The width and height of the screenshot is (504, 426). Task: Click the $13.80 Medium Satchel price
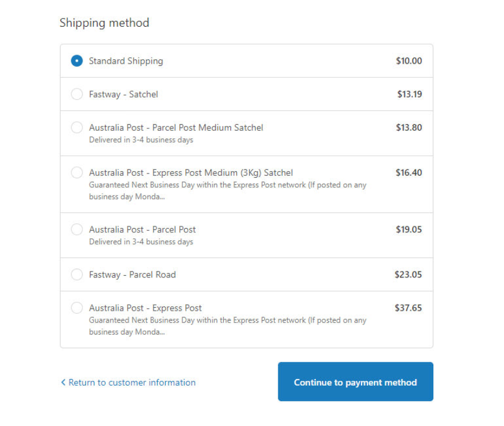(409, 127)
